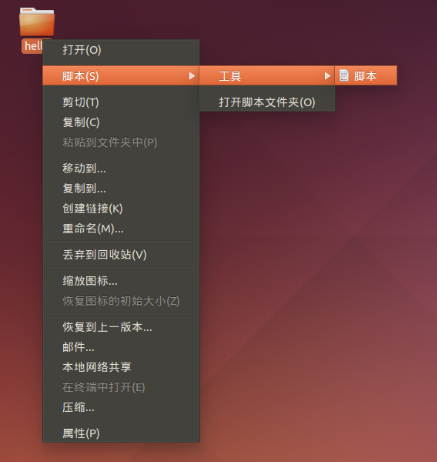Select 重命名(M)... to rename

point(121,229)
